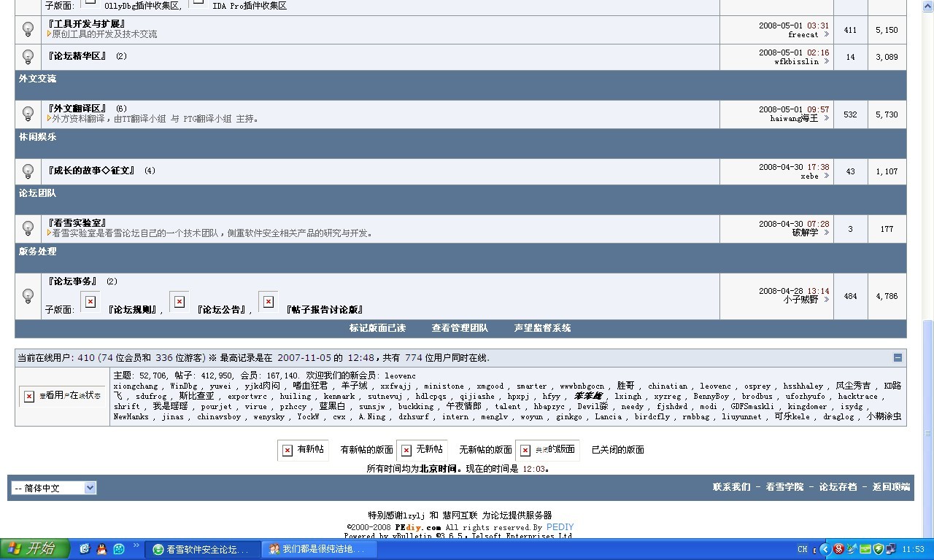Viewport: 934px width, 560px height.
Task: Click the lightbulb icon beside 『外文翻译区』
Action: point(28,114)
